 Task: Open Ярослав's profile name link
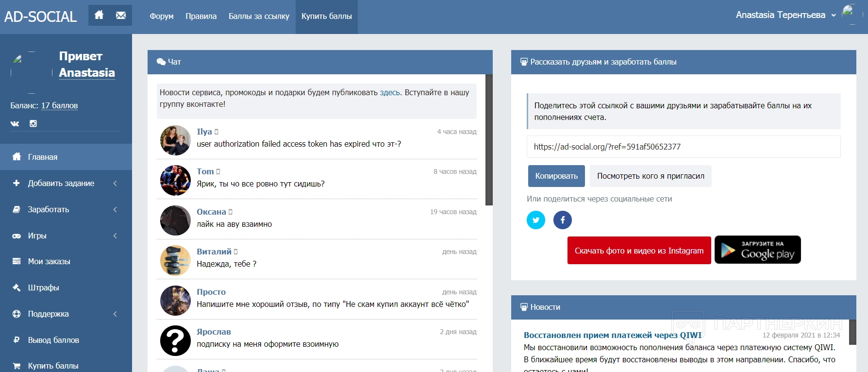click(x=214, y=332)
